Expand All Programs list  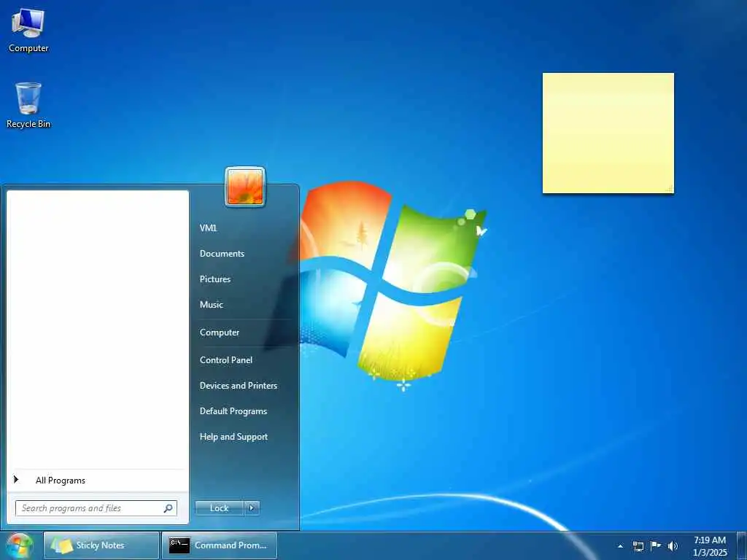[x=98, y=481]
